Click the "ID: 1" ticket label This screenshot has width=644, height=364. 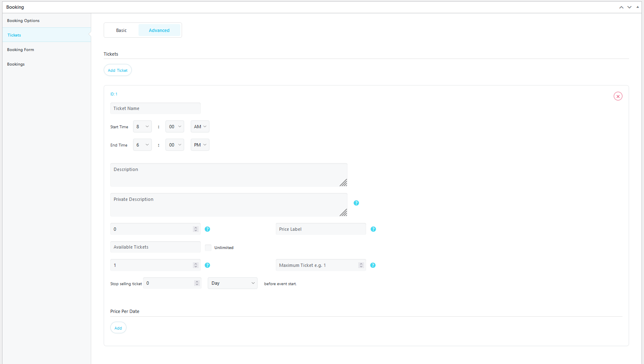(x=114, y=94)
